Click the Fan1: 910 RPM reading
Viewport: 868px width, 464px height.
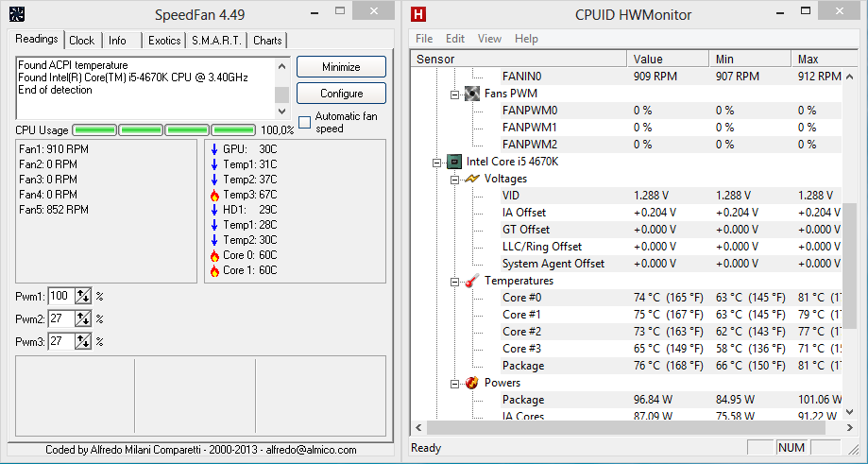[x=54, y=149]
